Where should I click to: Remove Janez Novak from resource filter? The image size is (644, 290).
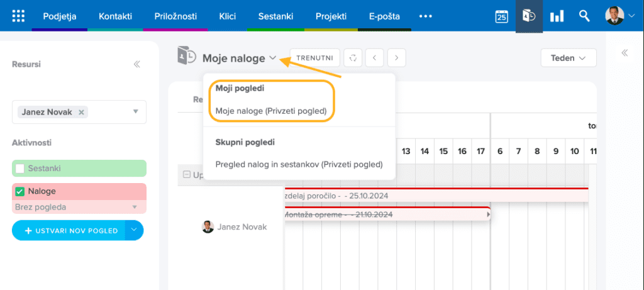(81, 112)
